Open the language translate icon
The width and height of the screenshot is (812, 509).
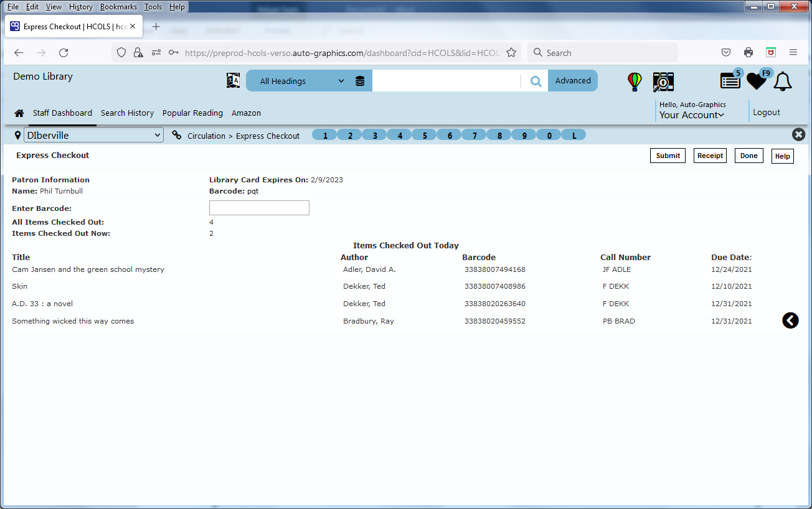[x=233, y=80]
